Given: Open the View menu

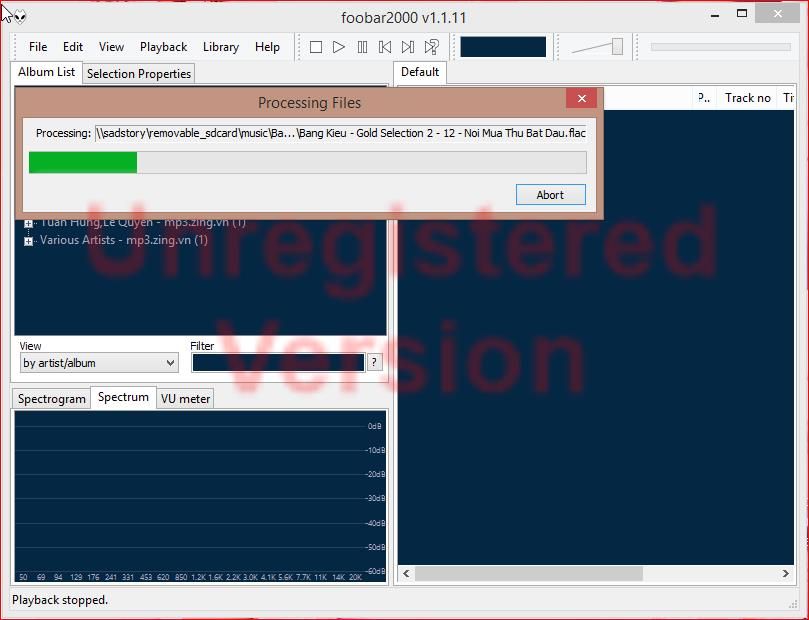Looking at the screenshot, I should [x=111, y=47].
